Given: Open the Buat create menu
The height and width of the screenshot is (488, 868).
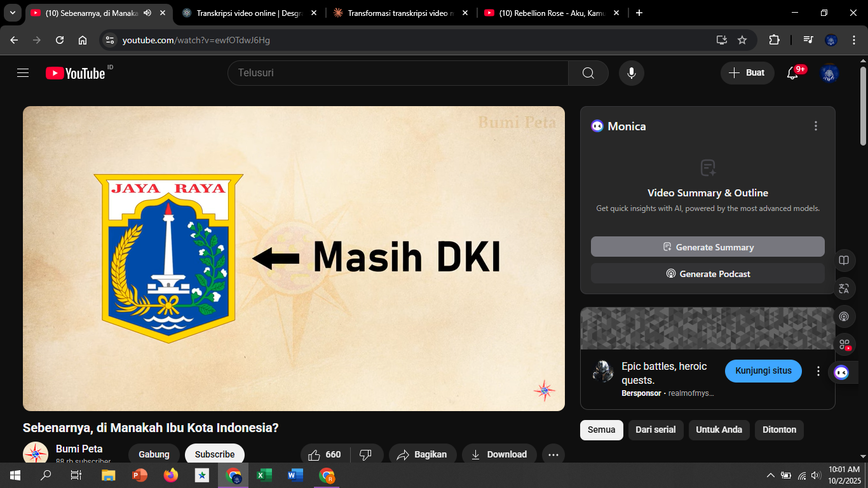Looking at the screenshot, I should (x=747, y=73).
